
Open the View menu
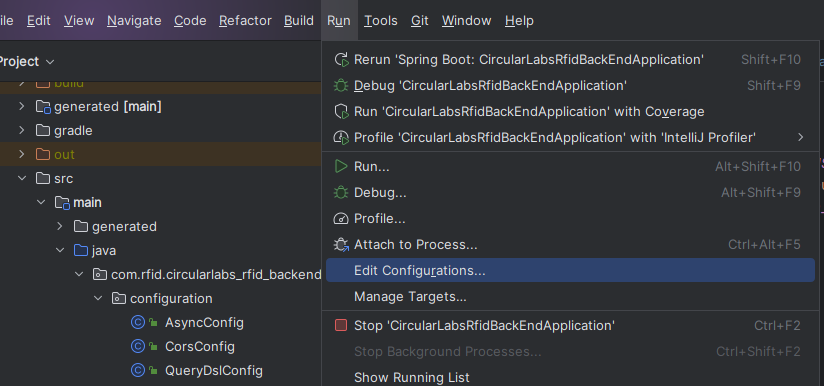(x=79, y=20)
